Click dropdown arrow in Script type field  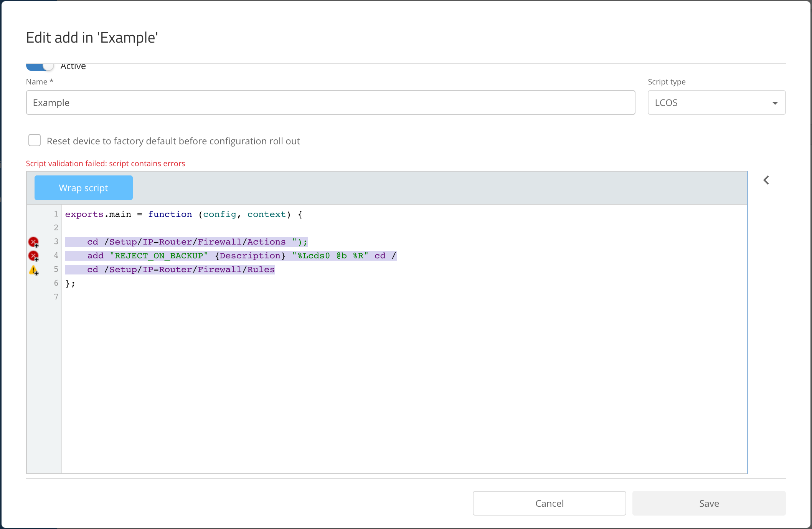pos(775,103)
